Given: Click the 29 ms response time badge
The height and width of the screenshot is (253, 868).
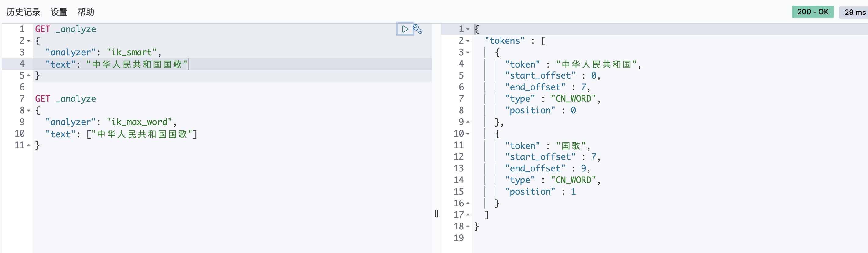Looking at the screenshot, I should pyautogui.click(x=854, y=12).
